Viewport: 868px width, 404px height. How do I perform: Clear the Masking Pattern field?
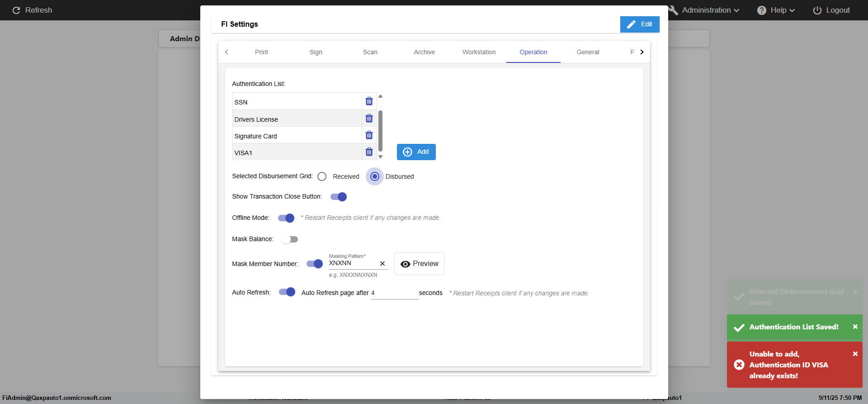pyautogui.click(x=382, y=263)
